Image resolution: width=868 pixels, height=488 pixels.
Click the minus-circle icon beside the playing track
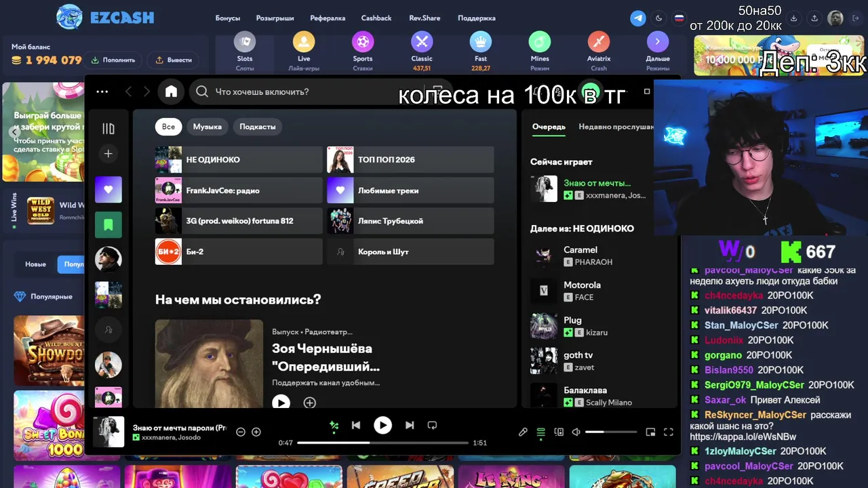point(240,432)
